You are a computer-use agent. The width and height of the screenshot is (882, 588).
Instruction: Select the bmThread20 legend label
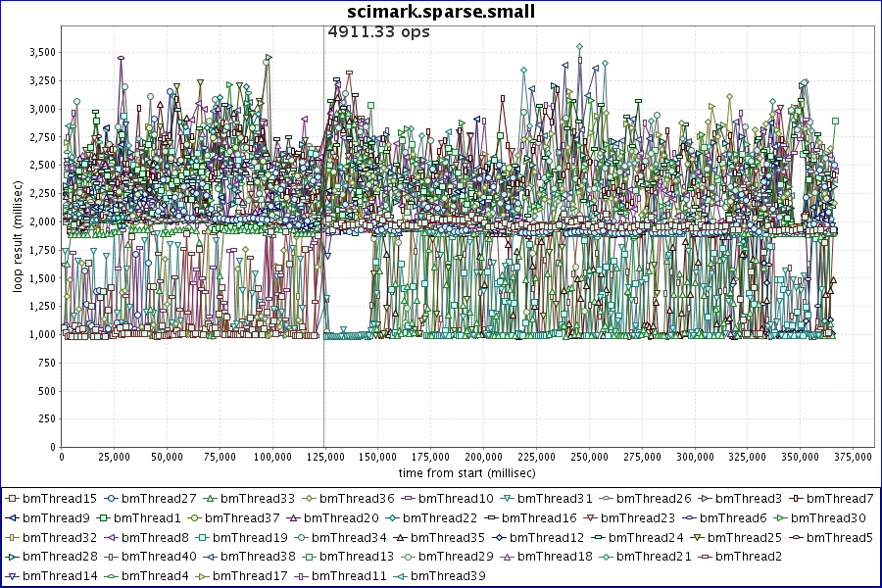[x=343, y=518]
